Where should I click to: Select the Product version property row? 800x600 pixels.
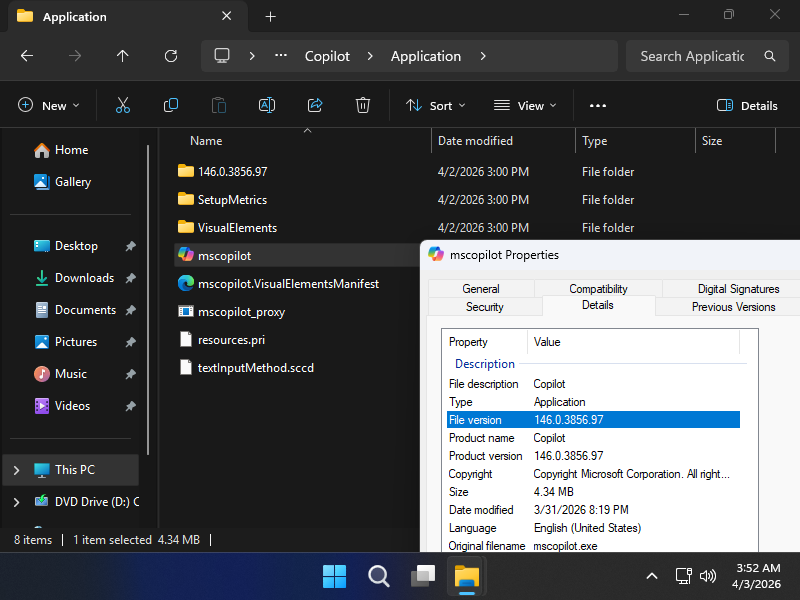coord(593,456)
